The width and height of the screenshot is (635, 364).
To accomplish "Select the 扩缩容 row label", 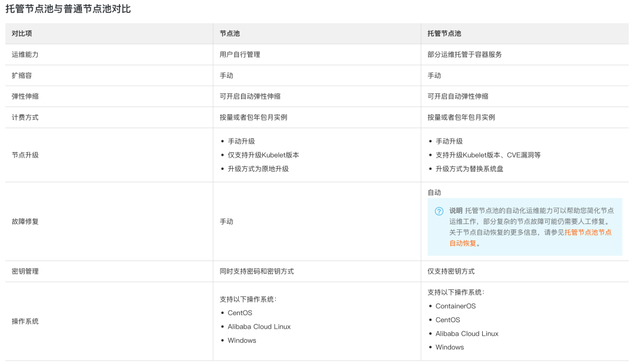I will pyautogui.click(x=21, y=75).
